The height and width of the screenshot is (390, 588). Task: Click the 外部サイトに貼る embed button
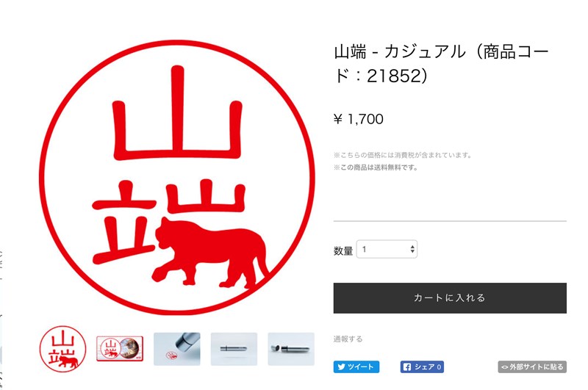(532, 366)
